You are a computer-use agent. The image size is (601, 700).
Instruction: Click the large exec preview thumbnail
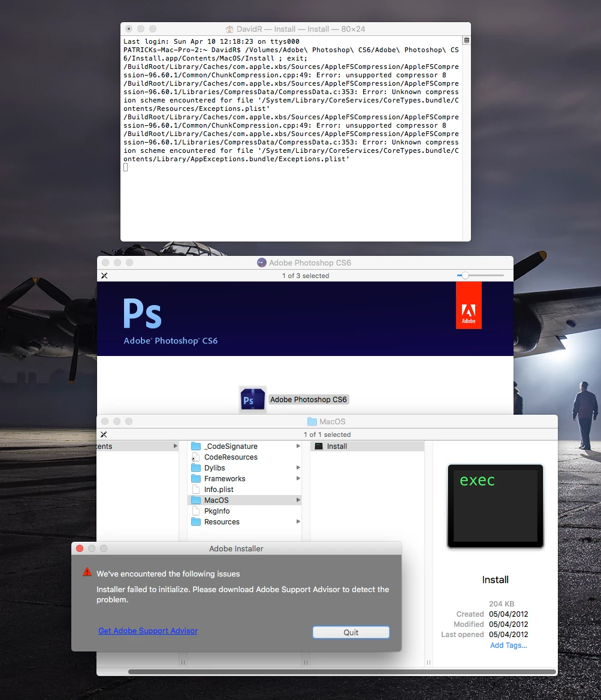coord(495,506)
